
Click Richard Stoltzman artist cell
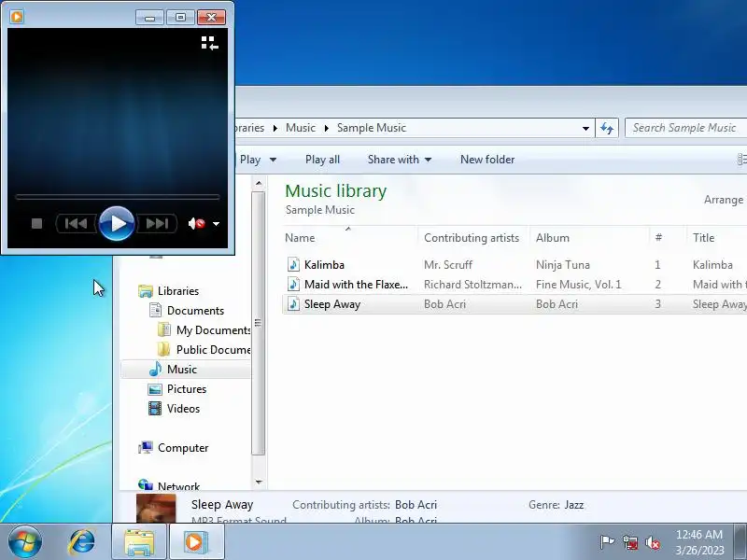(x=472, y=285)
